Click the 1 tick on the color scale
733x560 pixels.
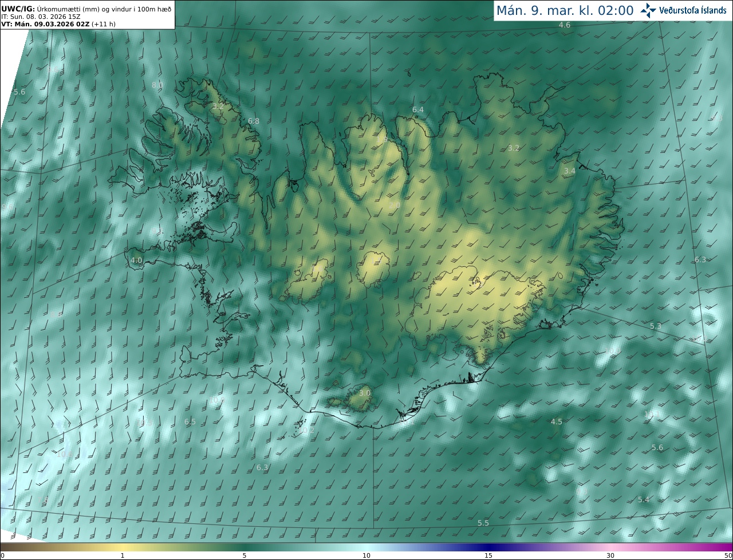click(123, 555)
